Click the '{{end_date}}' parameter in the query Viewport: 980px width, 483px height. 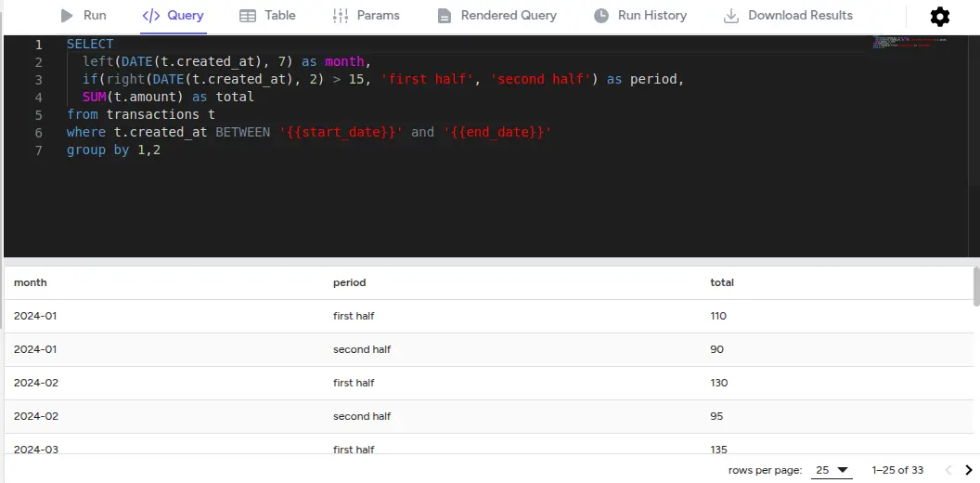coord(496,132)
